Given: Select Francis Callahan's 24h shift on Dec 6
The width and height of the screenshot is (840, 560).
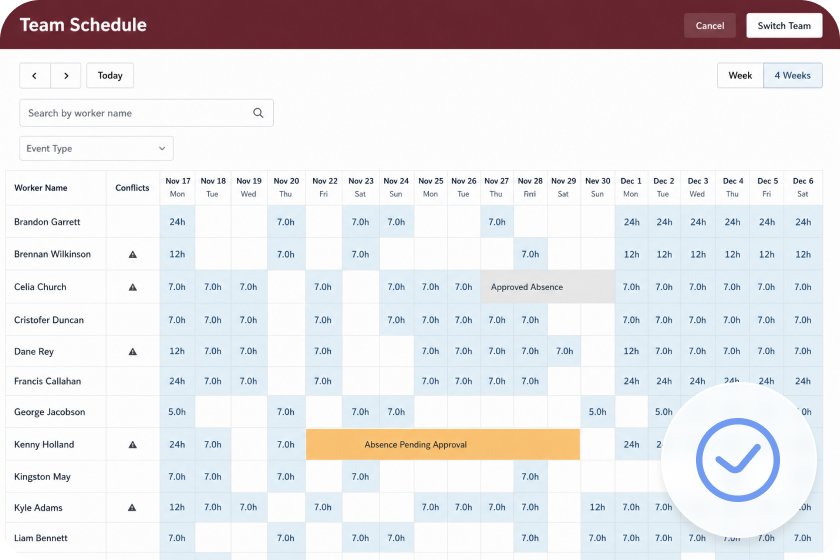Looking at the screenshot, I should (x=803, y=381).
